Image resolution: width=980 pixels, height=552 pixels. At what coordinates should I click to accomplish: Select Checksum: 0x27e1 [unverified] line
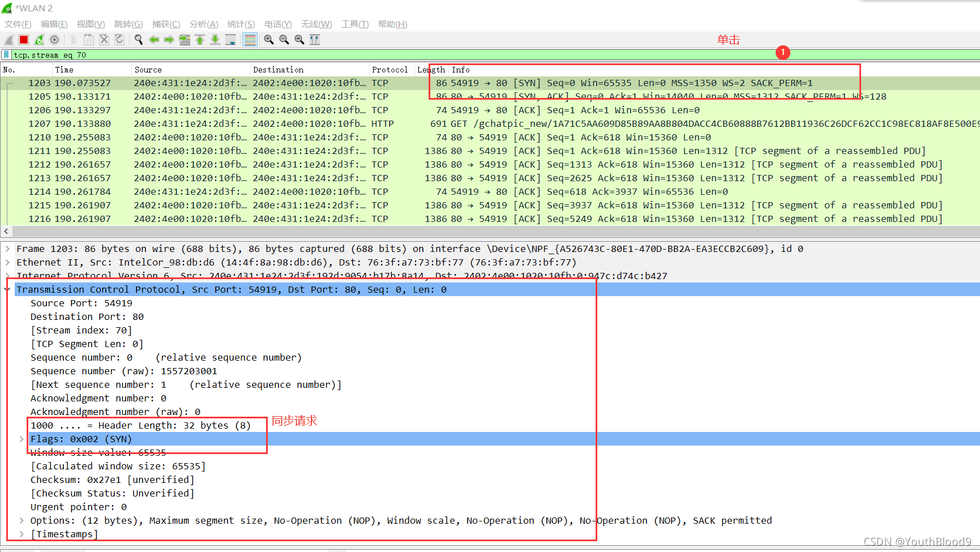click(113, 480)
